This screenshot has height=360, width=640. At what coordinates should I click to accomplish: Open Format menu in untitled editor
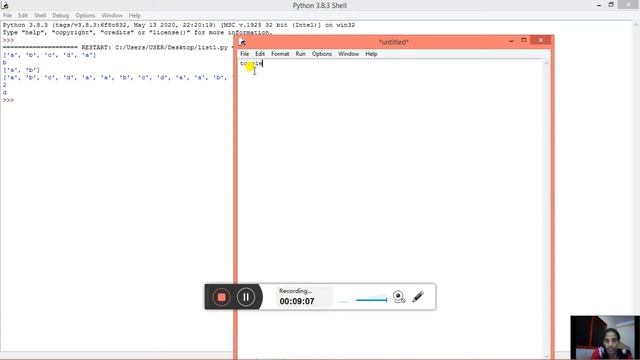coord(280,54)
